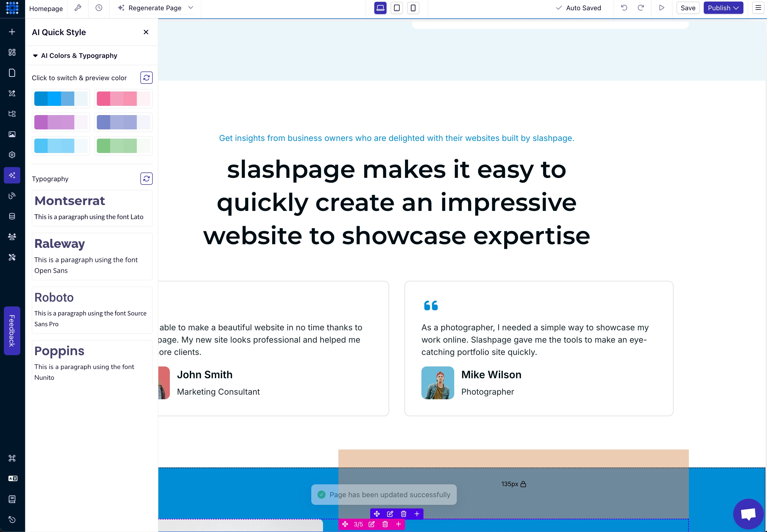The width and height of the screenshot is (767, 532).
Task: Open the documentation book icon in sidebar
Action: (12, 499)
